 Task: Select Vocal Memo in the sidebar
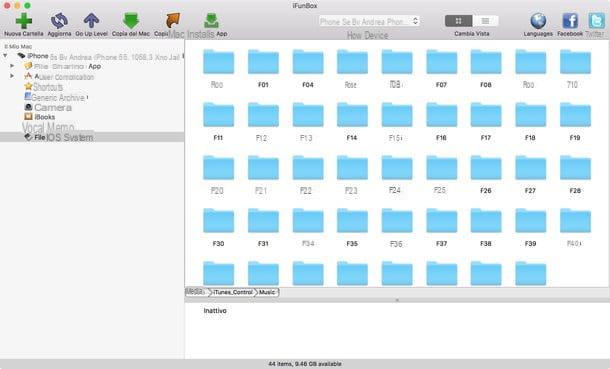48,127
